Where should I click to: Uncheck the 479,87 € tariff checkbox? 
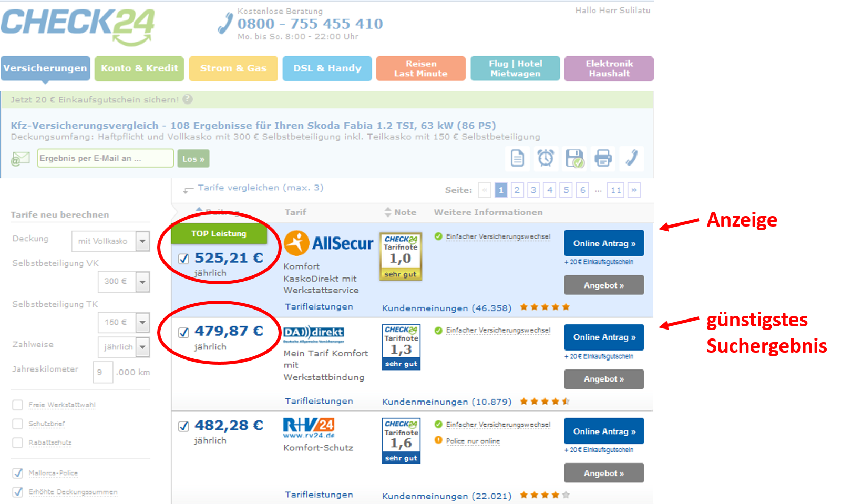183,332
